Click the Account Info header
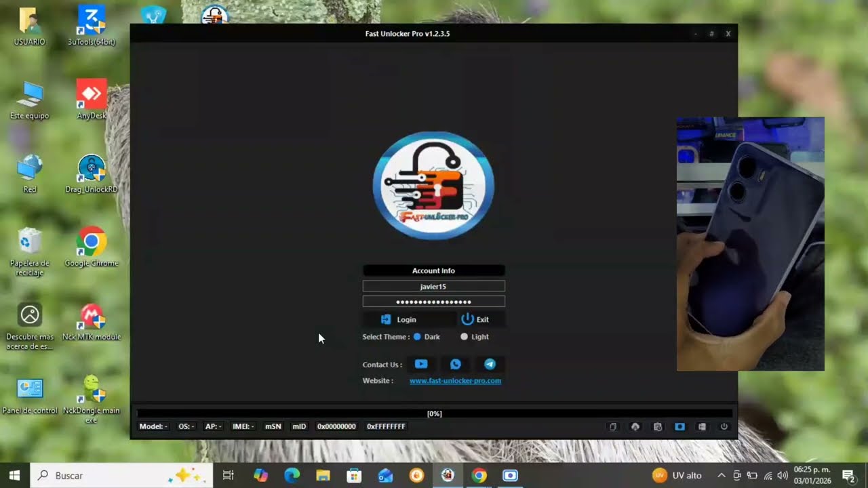This screenshot has height=488, width=868. click(433, 270)
